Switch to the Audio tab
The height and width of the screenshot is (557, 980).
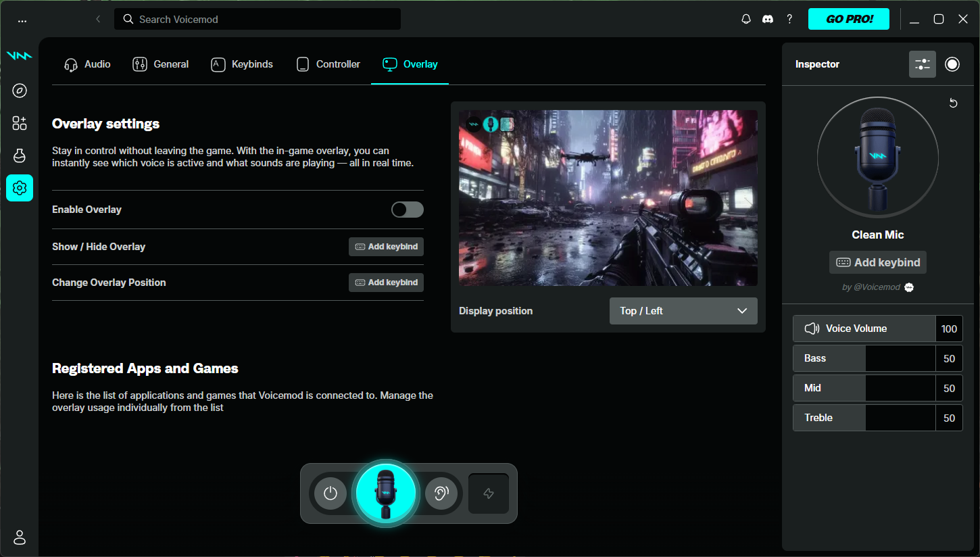point(87,64)
